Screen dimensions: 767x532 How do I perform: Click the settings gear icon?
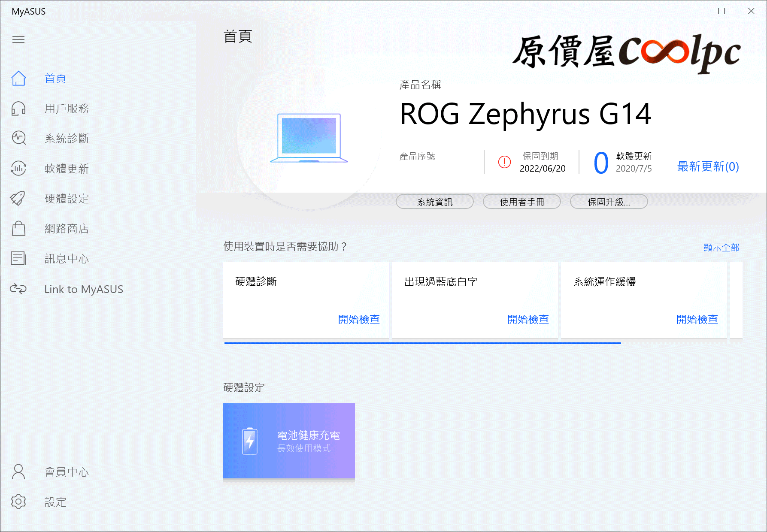pos(18,502)
